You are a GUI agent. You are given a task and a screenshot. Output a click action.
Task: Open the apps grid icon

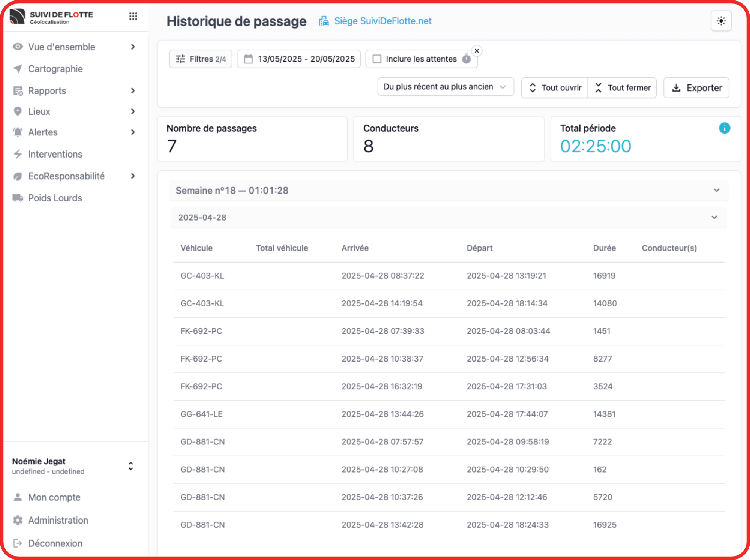point(133,16)
